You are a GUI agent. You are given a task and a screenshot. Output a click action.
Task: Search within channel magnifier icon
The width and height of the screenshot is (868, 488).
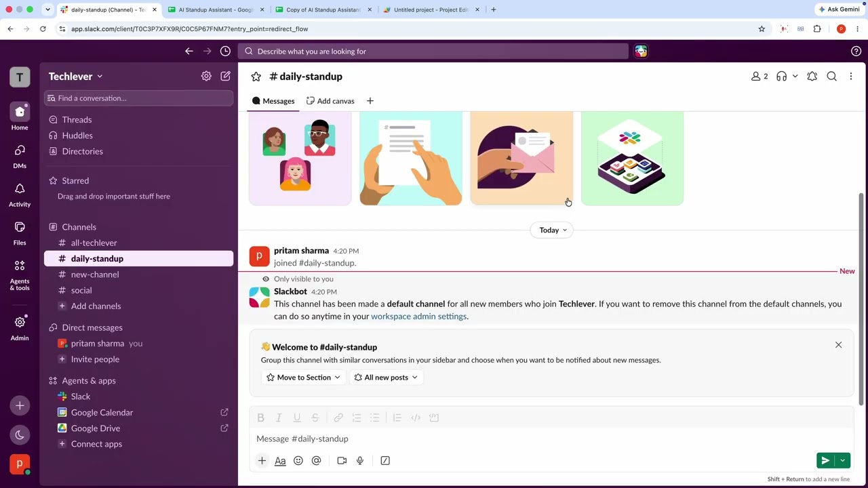click(x=831, y=77)
